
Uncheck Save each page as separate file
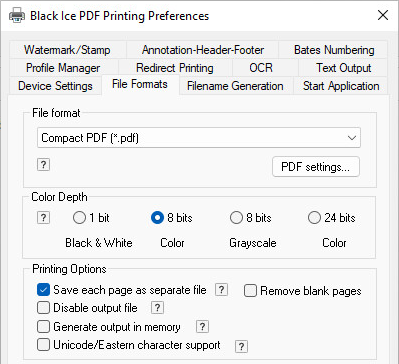click(x=43, y=290)
